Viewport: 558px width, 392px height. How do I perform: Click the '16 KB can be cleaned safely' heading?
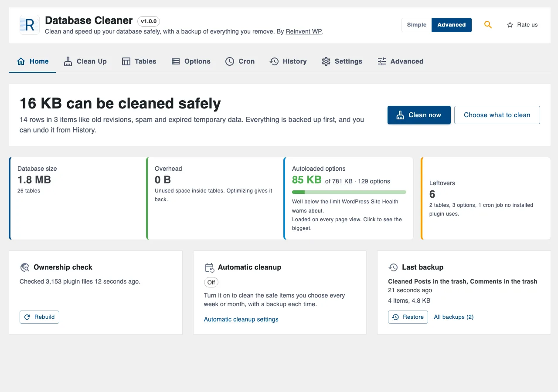coord(120,104)
